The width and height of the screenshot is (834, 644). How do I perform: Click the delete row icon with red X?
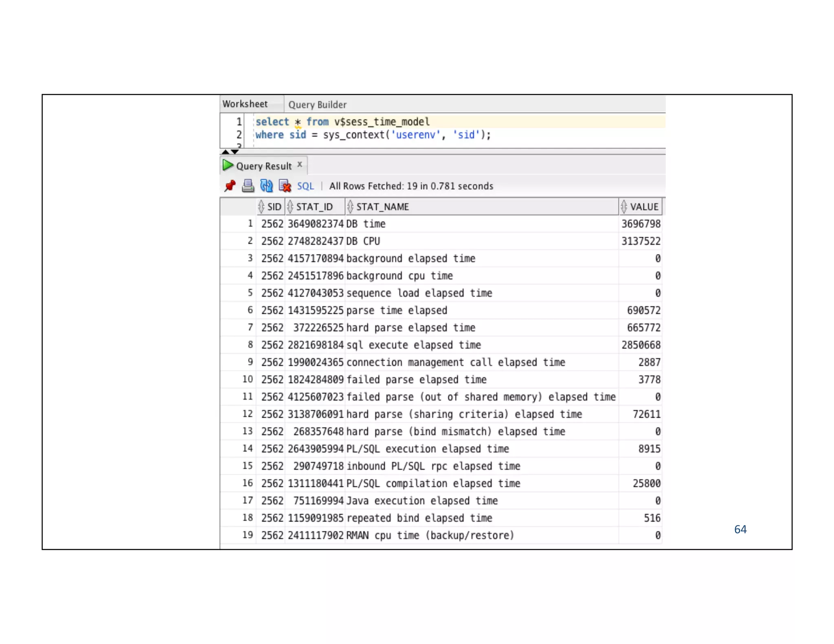(x=285, y=186)
